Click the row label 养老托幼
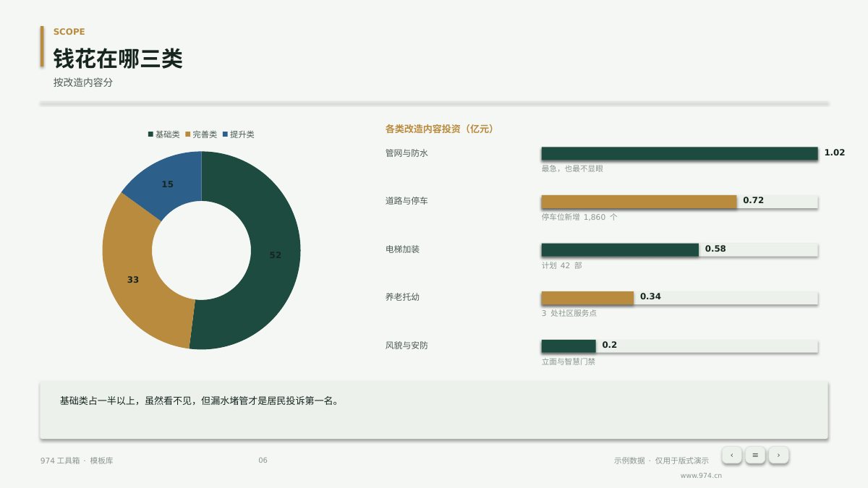 pyautogui.click(x=402, y=297)
